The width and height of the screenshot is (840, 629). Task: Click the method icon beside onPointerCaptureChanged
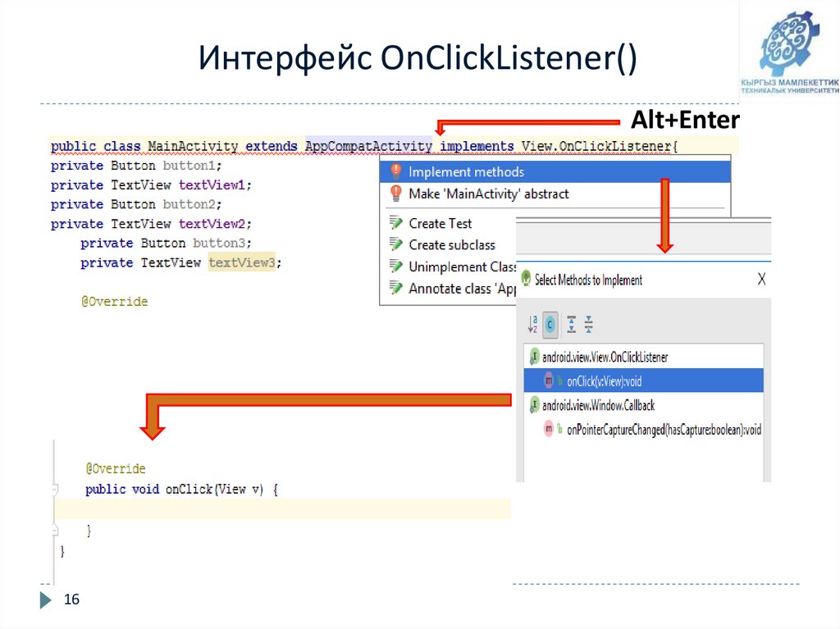pos(548,427)
